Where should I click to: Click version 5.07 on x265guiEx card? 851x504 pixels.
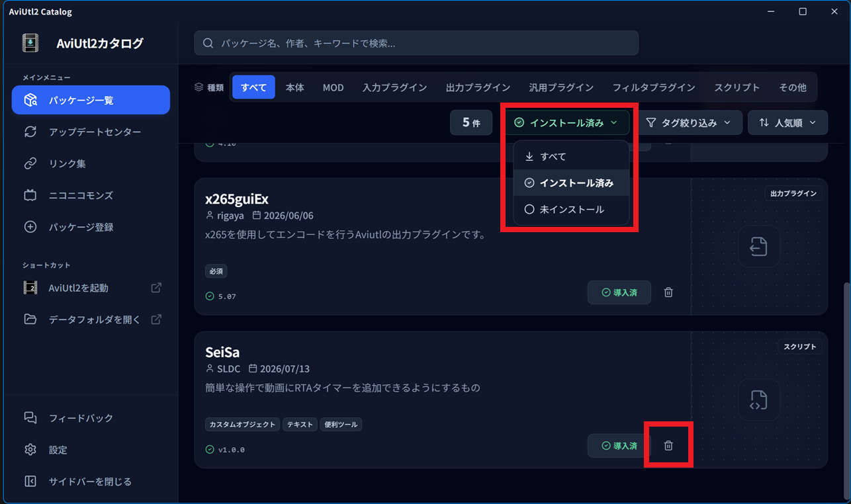[x=227, y=296]
